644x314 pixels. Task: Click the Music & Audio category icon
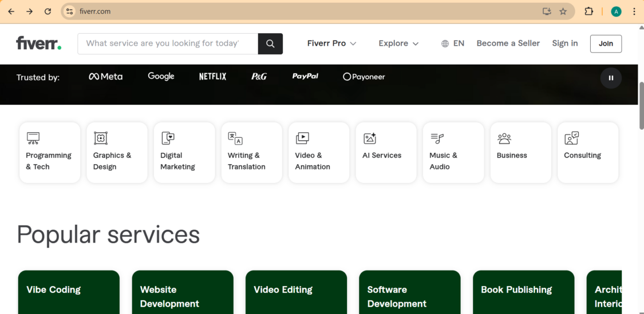click(437, 138)
